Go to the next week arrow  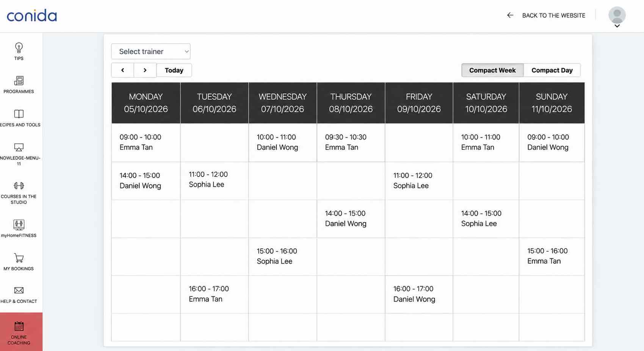pyautogui.click(x=145, y=70)
